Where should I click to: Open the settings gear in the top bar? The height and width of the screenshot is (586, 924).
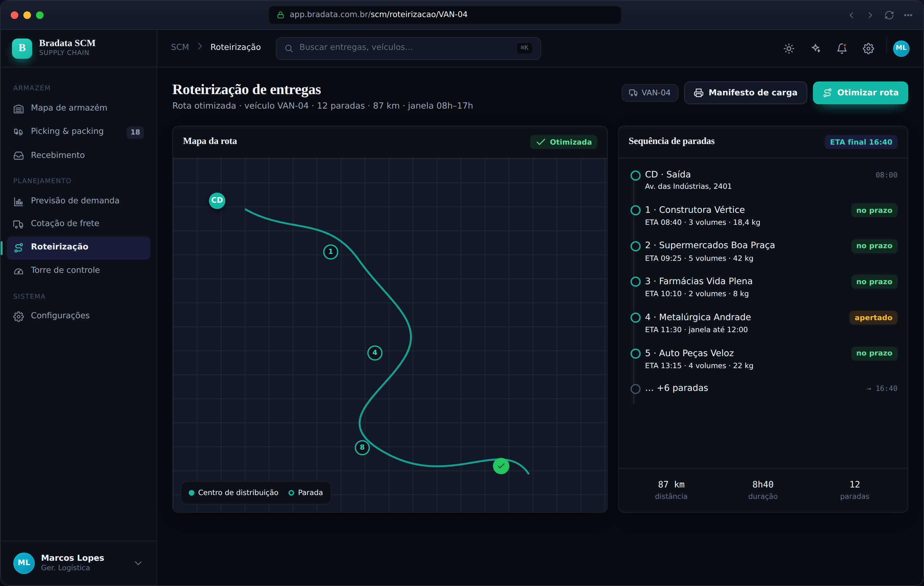(868, 48)
